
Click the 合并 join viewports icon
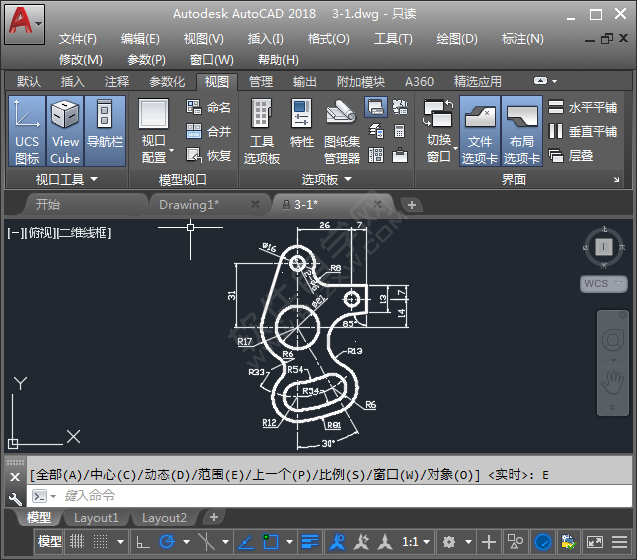194,131
